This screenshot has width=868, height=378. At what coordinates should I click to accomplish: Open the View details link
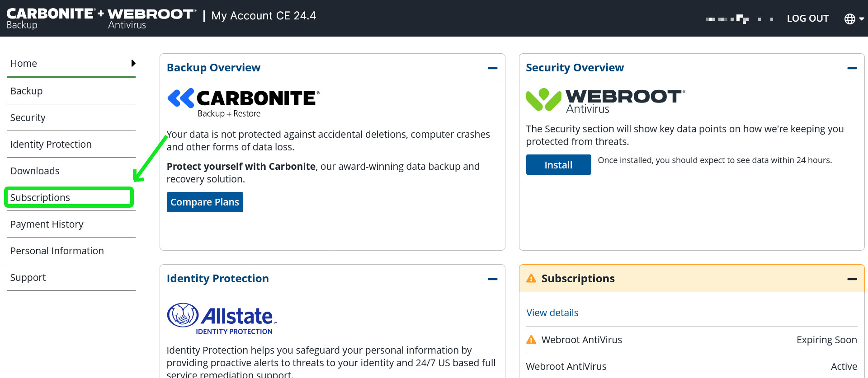pos(552,313)
